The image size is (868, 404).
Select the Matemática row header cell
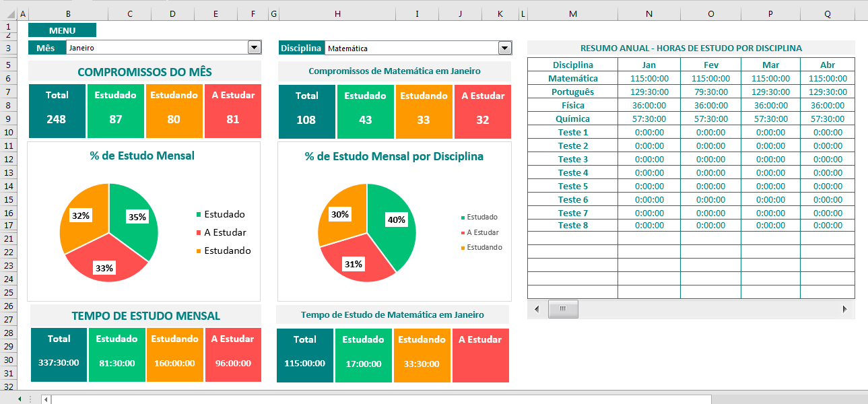pyautogui.click(x=572, y=78)
